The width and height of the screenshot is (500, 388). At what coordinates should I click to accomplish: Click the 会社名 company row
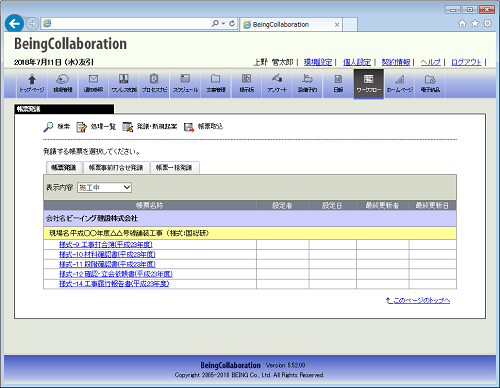pos(250,218)
